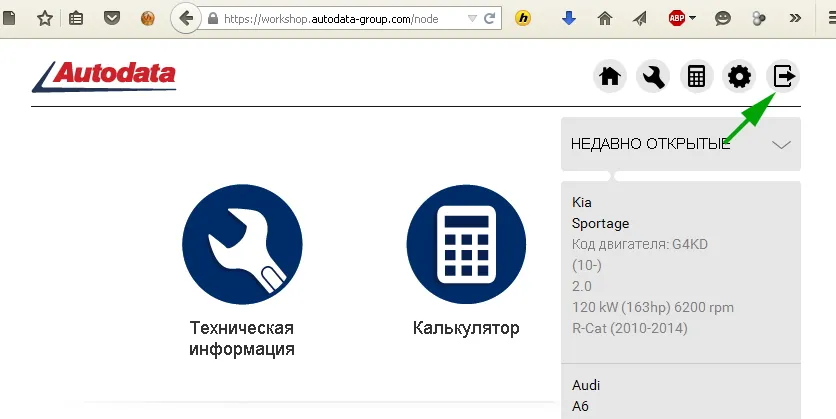
Task: Click the padlock site security icon
Action: [213, 19]
